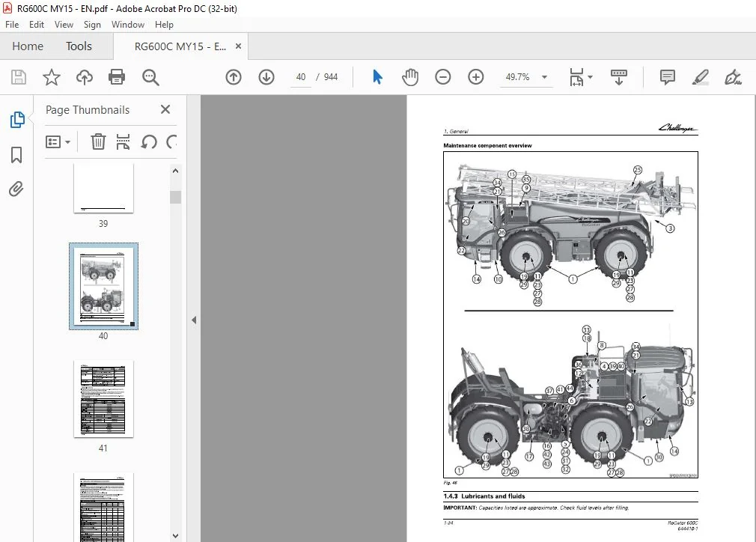756x542 pixels.
Task: Open the View menu
Action: point(64,25)
